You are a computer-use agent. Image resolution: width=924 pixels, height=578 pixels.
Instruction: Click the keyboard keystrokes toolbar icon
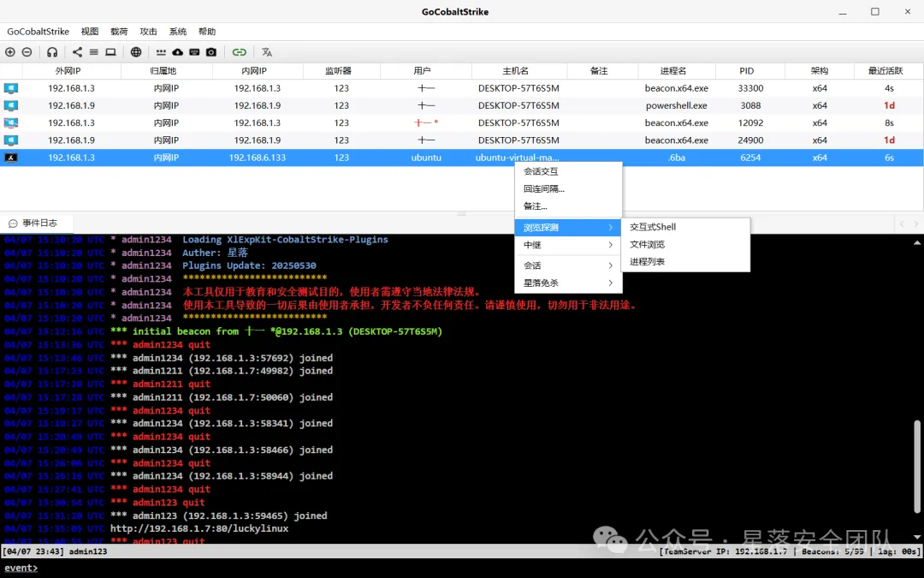coord(194,52)
